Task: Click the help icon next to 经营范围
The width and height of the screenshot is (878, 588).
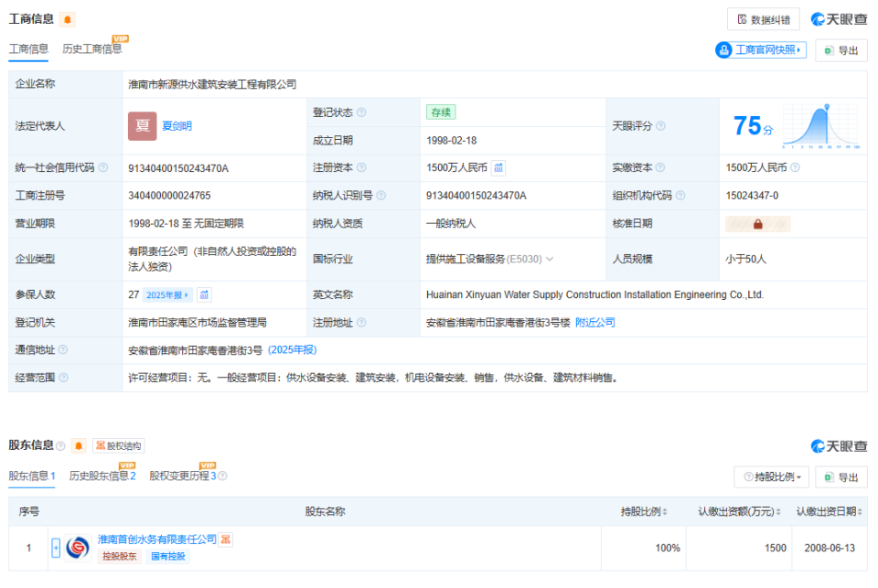Action: pyautogui.click(x=63, y=378)
